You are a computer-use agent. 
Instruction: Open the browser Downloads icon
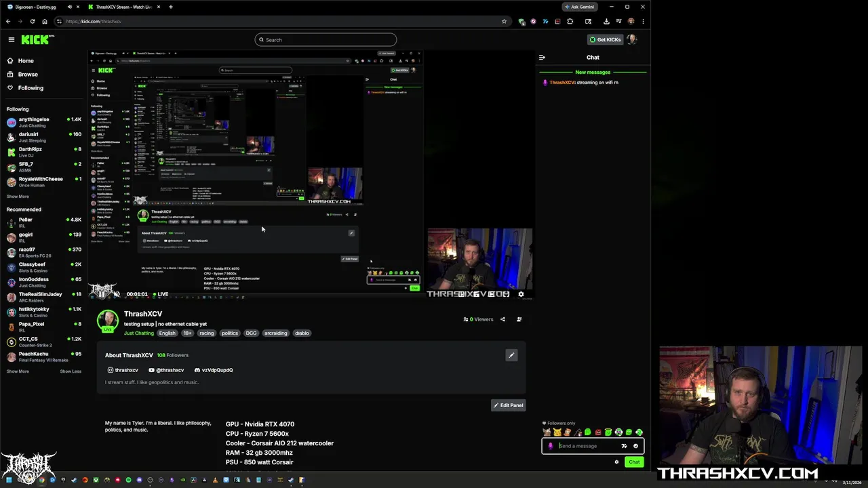[606, 21]
